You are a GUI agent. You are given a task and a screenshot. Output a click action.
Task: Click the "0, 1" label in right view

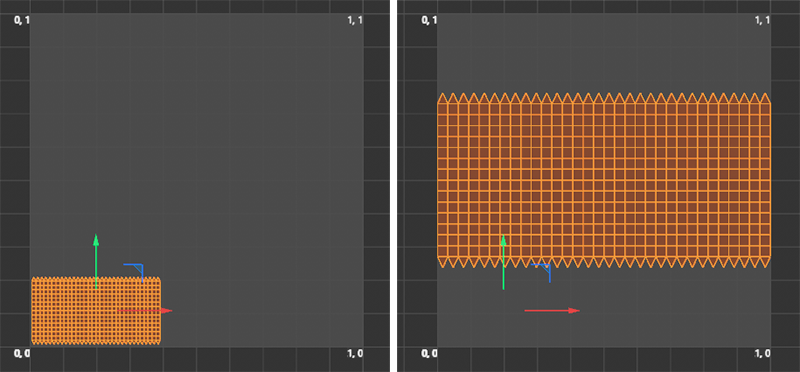(x=429, y=20)
